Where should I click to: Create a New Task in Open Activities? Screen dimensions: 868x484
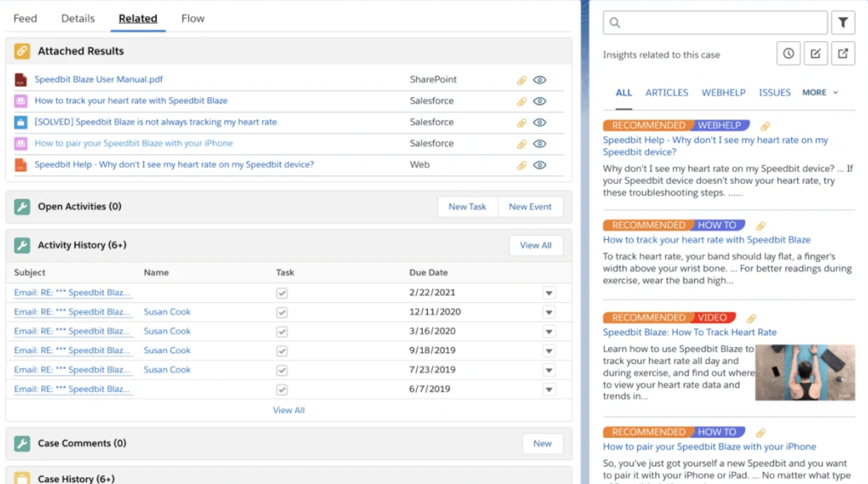[467, 206]
